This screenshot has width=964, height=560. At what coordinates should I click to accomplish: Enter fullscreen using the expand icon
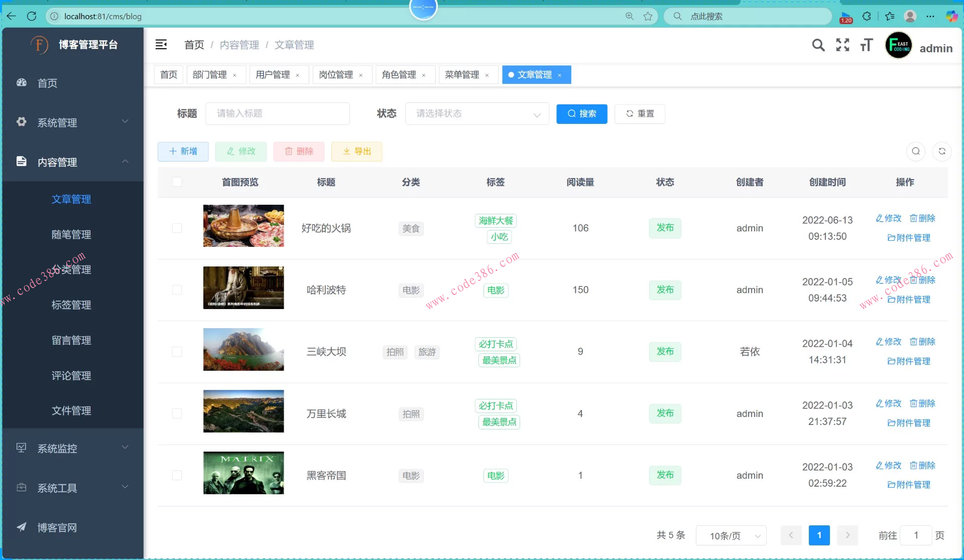[x=842, y=45]
